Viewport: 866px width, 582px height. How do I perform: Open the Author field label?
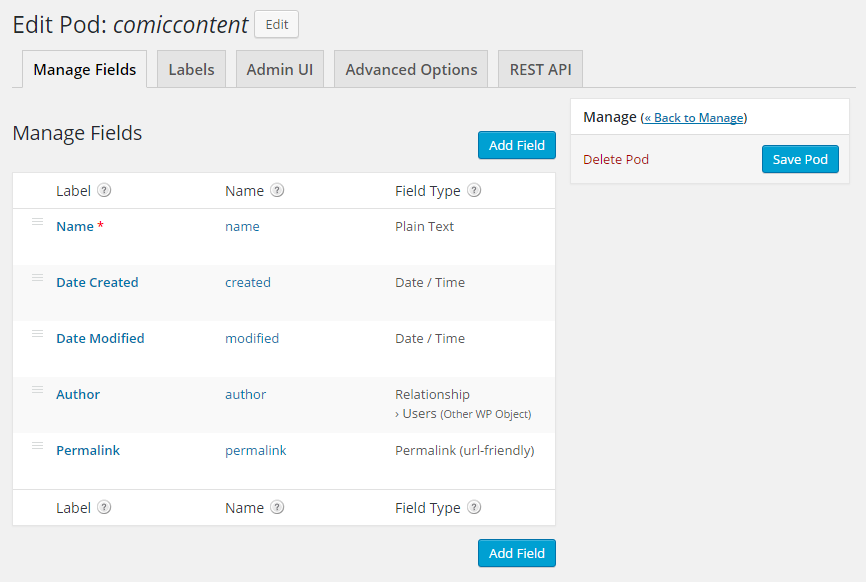click(x=78, y=395)
